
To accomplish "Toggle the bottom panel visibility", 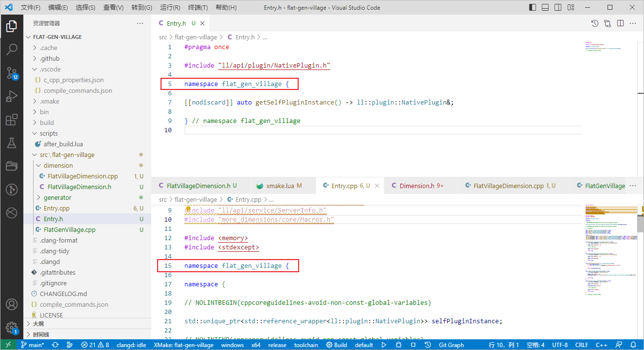I will (x=545, y=7).
